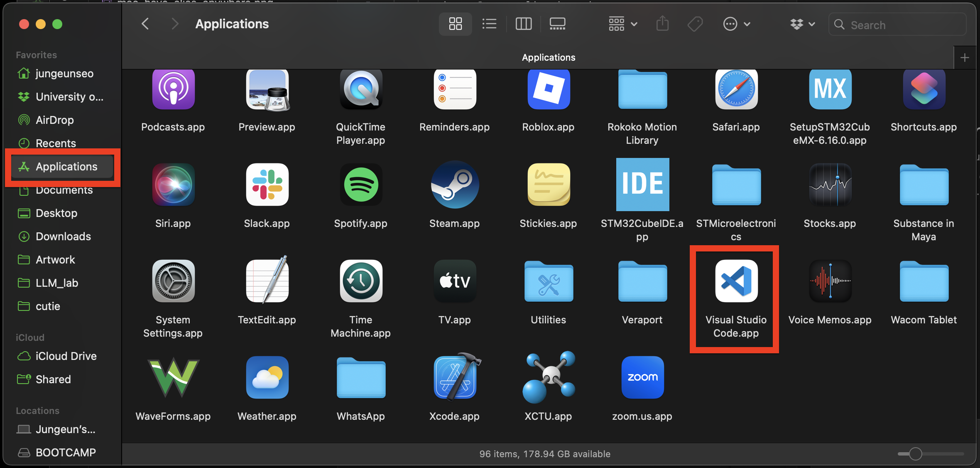Open Artwork folder in sidebar

[62, 260]
